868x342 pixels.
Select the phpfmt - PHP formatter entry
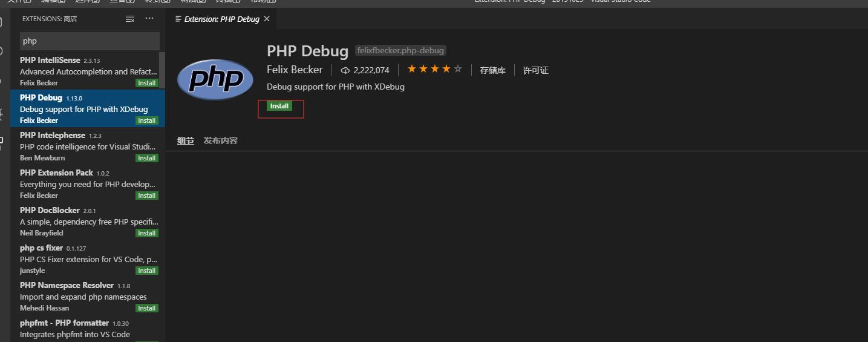(x=87, y=329)
